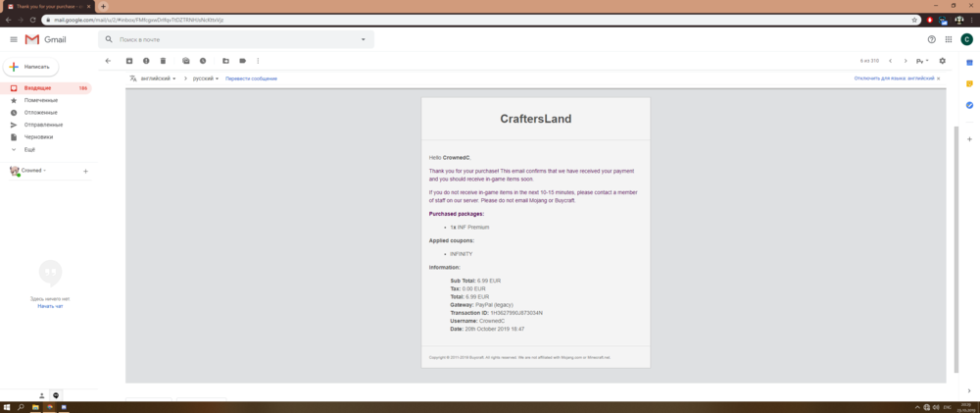Viewport: 980px width, 413px height.
Task: Delete the email with the trash icon
Action: (x=163, y=61)
